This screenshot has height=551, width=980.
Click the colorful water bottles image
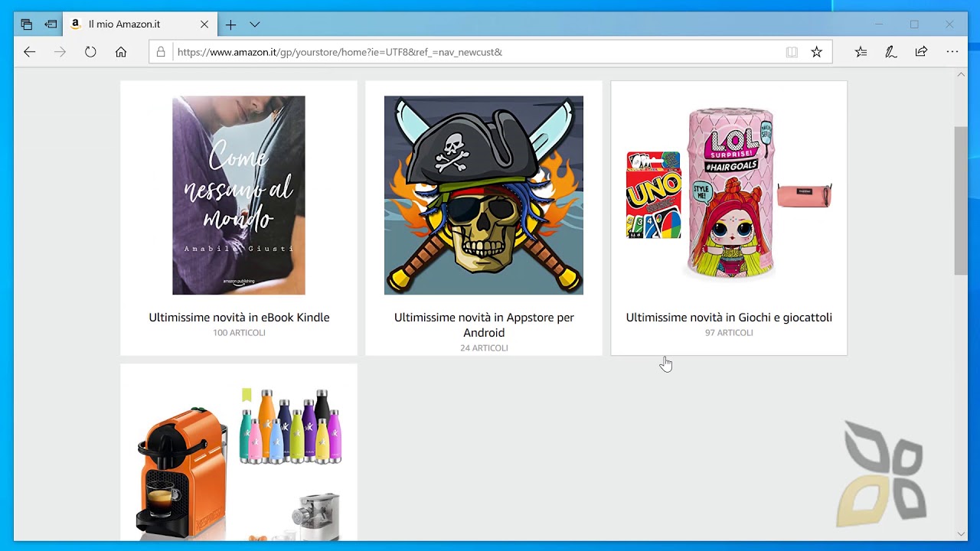coord(290,427)
